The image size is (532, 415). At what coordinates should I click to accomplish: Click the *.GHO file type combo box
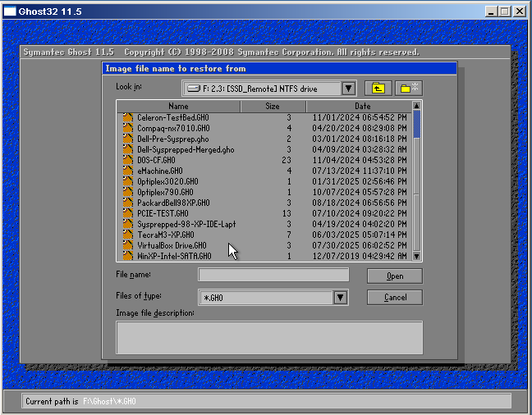tap(273, 298)
